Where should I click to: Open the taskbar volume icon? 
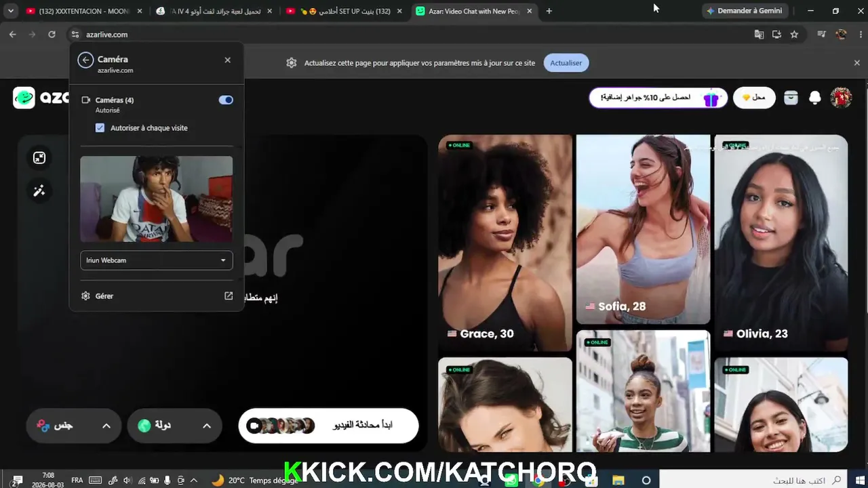tap(127, 480)
